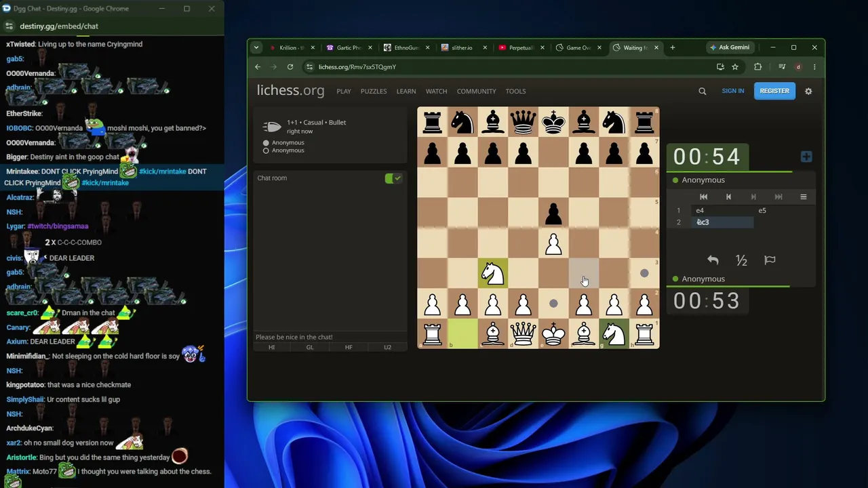Image resolution: width=868 pixels, height=488 pixels.
Task: Switch to the Krillion tab
Action: coord(292,47)
